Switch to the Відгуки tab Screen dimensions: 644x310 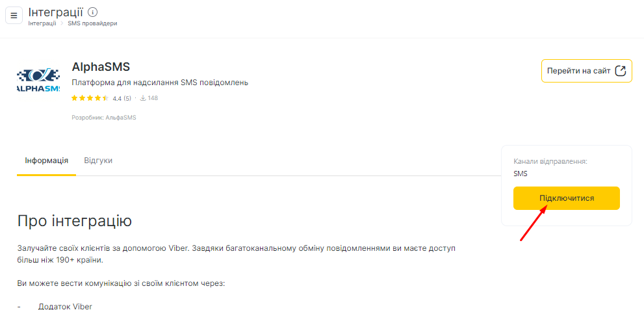click(x=98, y=161)
